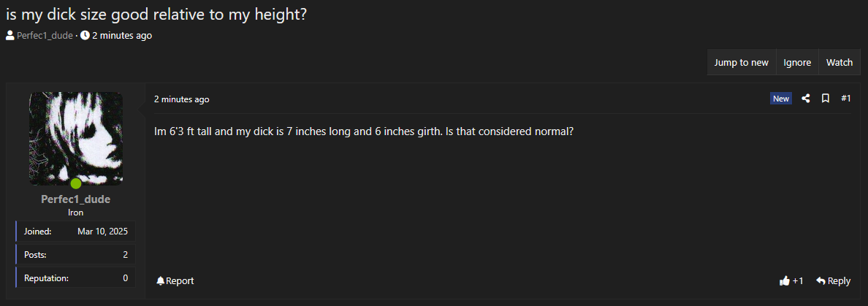Click the blue New badge on the post
The height and width of the screenshot is (306, 868).
tap(781, 99)
